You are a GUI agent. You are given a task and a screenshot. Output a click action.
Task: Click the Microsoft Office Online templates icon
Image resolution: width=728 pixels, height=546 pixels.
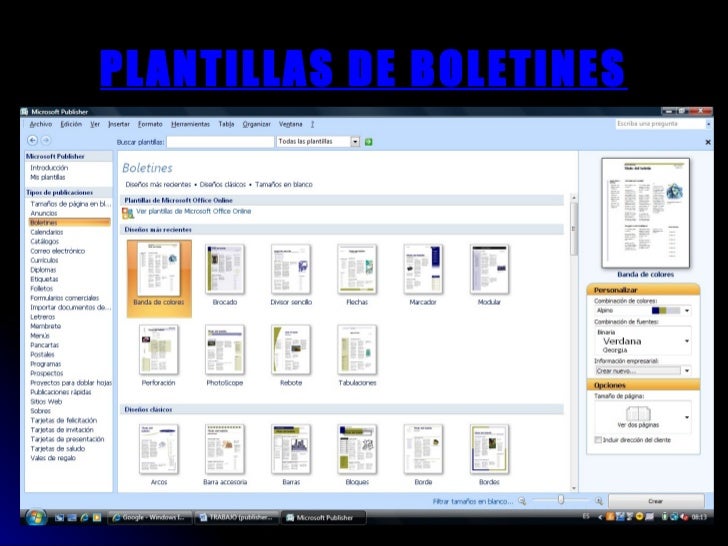pos(128,213)
